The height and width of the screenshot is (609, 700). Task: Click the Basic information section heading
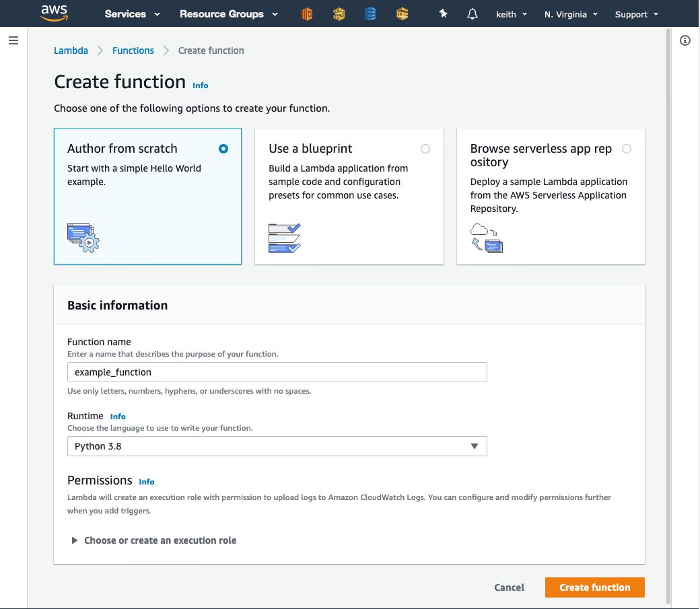pyautogui.click(x=117, y=306)
